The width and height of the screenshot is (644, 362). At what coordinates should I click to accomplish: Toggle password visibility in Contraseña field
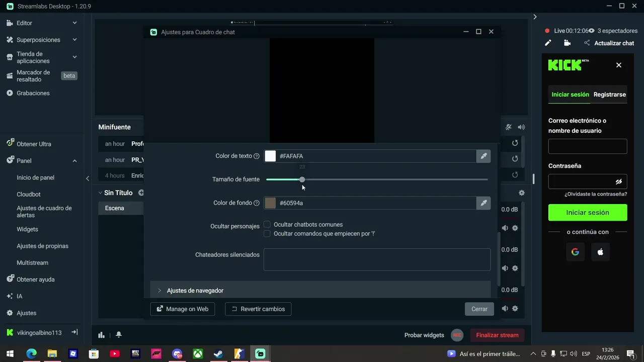coord(619,182)
